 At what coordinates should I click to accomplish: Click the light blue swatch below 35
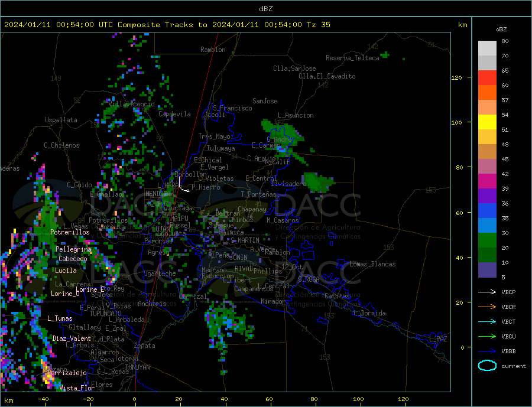click(487, 226)
